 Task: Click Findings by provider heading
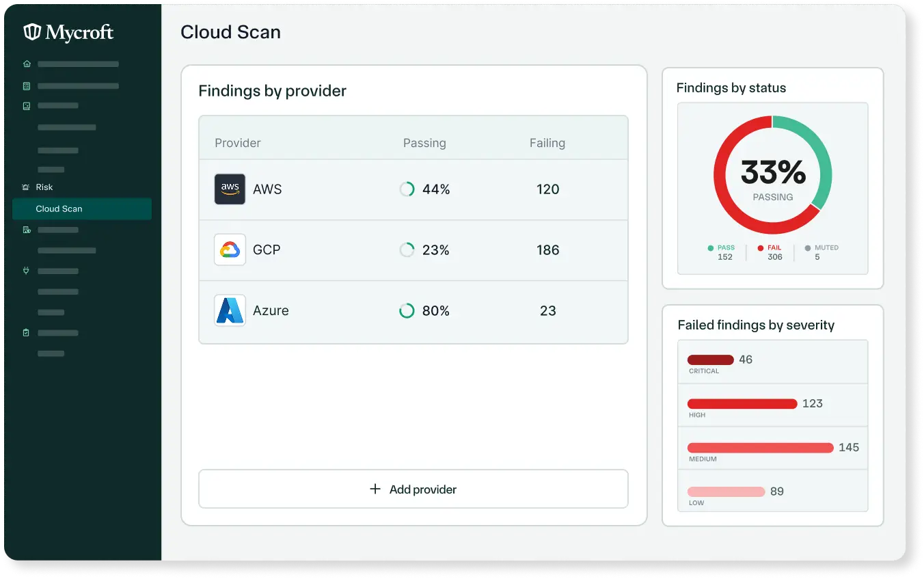coord(272,91)
